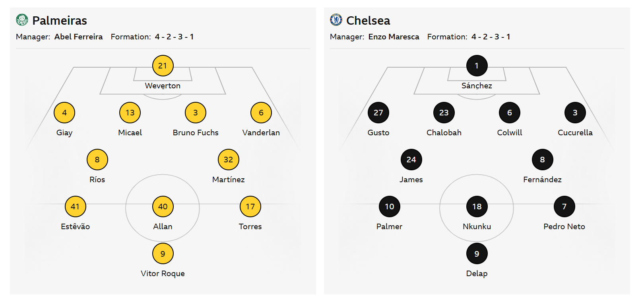Open the Bruno Fuchs player name

tap(196, 132)
